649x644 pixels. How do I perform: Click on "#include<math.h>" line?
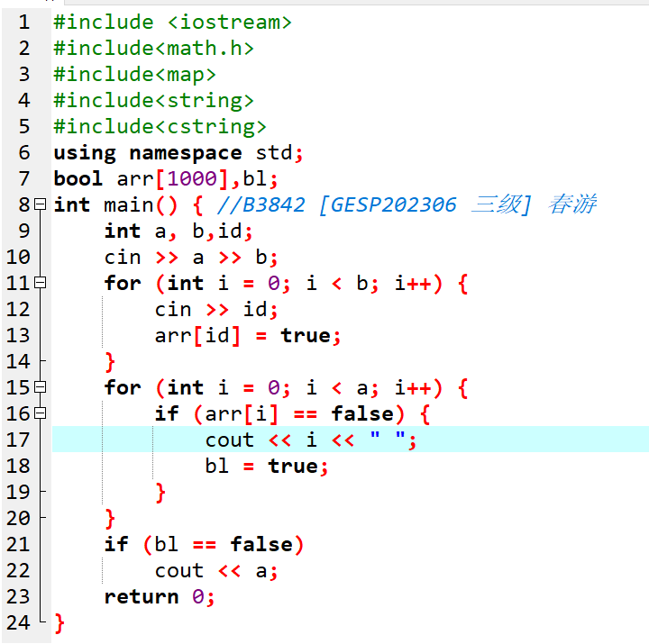tap(153, 48)
